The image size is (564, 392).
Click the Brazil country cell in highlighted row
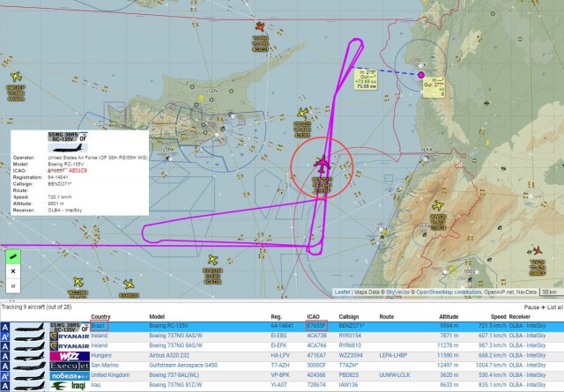coord(97,326)
